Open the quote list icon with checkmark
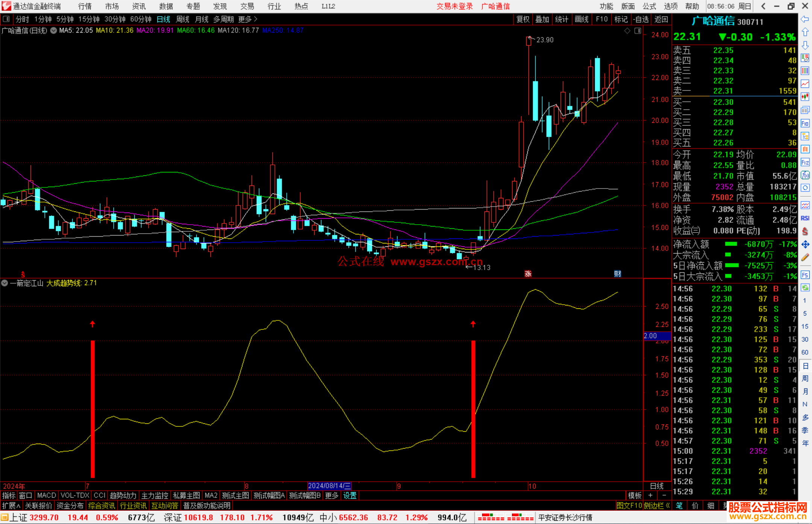Viewport: 812px width, 524px height. point(805,58)
